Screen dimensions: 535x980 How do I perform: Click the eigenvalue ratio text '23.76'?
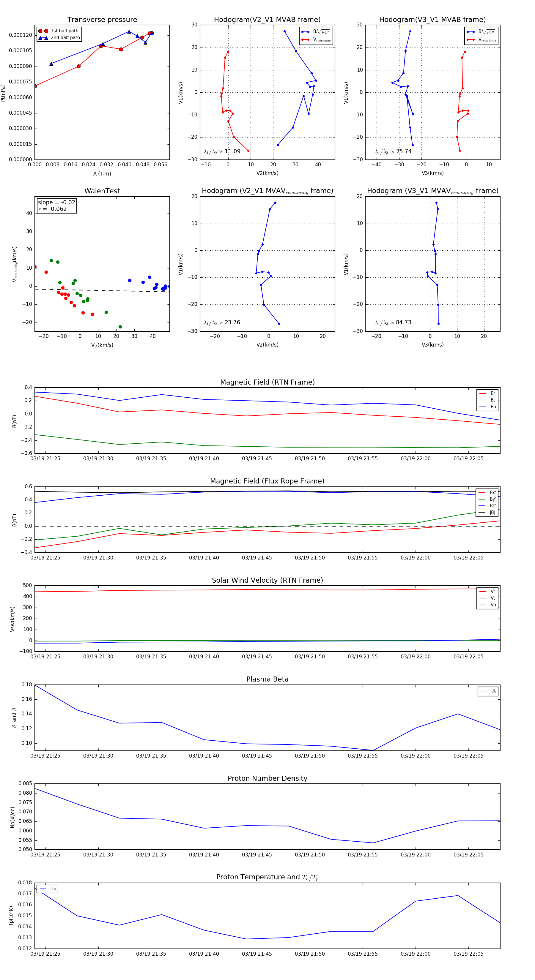point(232,323)
